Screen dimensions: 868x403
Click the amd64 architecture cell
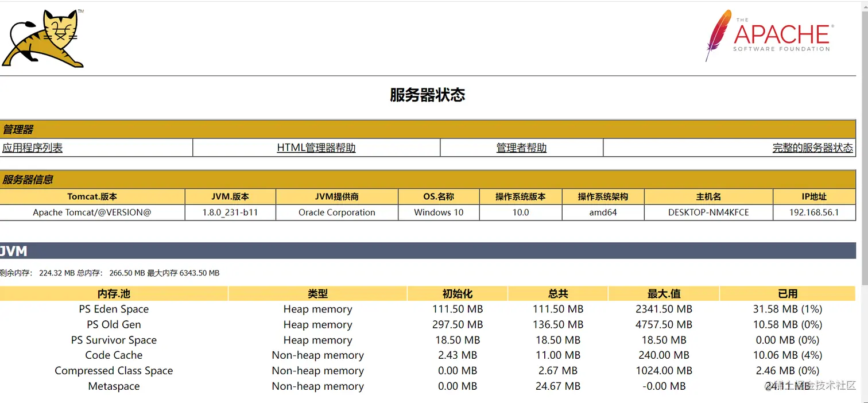[x=603, y=212]
